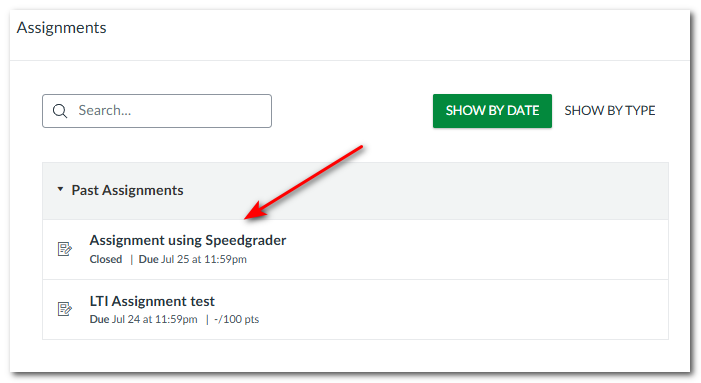Click the Past Assignments group heading
Screen dimensions: 701x383
click(x=127, y=190)
